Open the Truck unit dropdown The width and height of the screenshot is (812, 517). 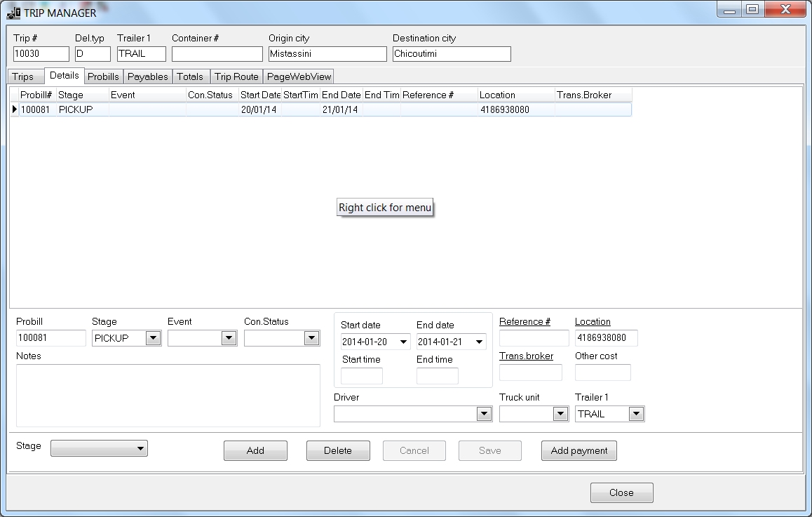pos(560,414)
